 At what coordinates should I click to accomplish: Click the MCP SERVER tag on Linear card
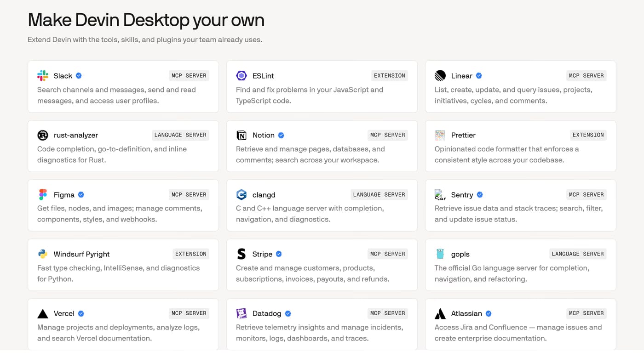pos(586,76)
